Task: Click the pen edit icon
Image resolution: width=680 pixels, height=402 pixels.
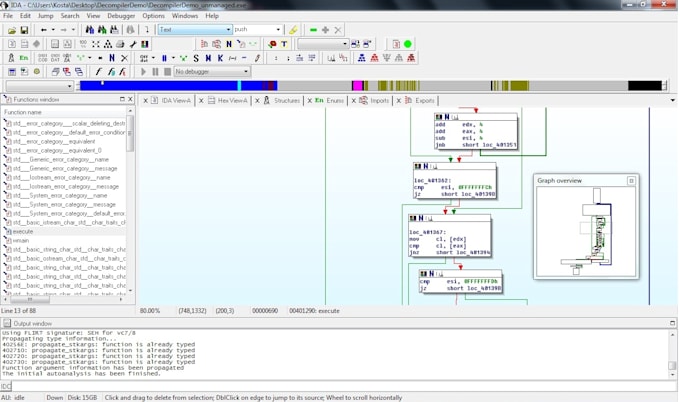Action: [x=258, y=58]
